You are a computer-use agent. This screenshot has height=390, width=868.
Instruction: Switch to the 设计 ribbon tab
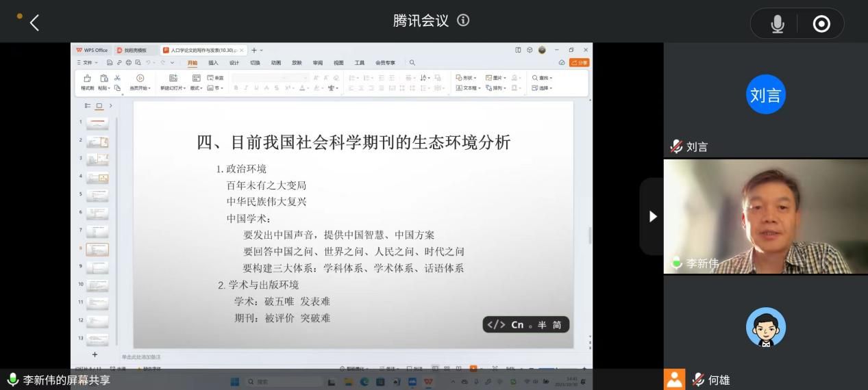point(234,63)
